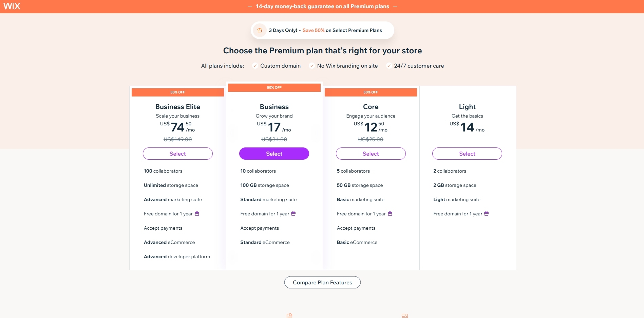Click gift icon beside Business Elite free domain
The width and height of the screenshot is (644, 318).
(197, 214)
